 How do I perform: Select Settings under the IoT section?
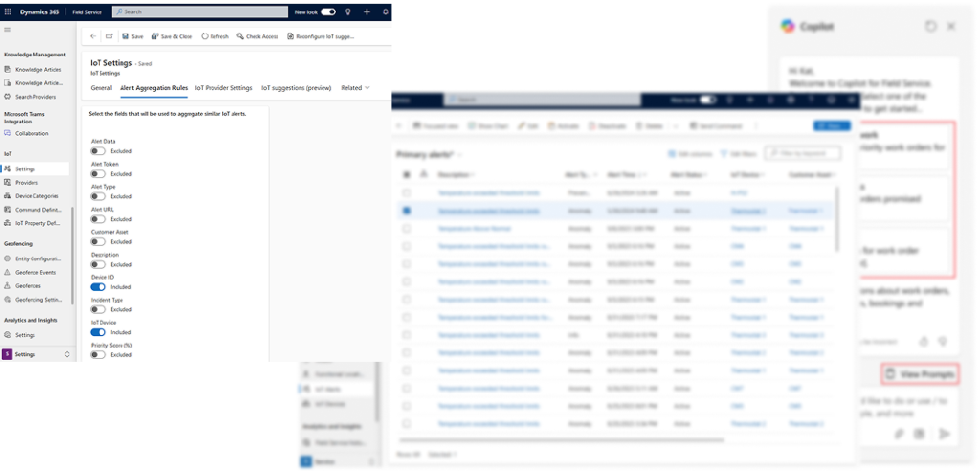[35, 168]
